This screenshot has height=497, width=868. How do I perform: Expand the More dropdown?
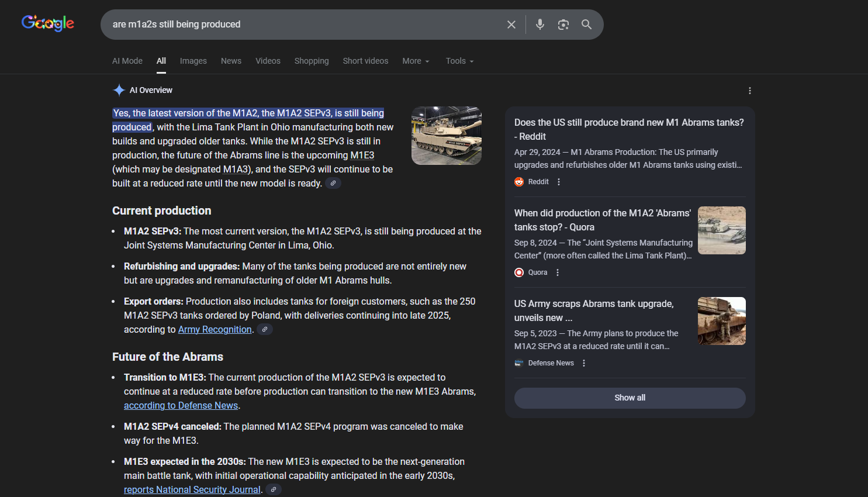click(416, 61)
